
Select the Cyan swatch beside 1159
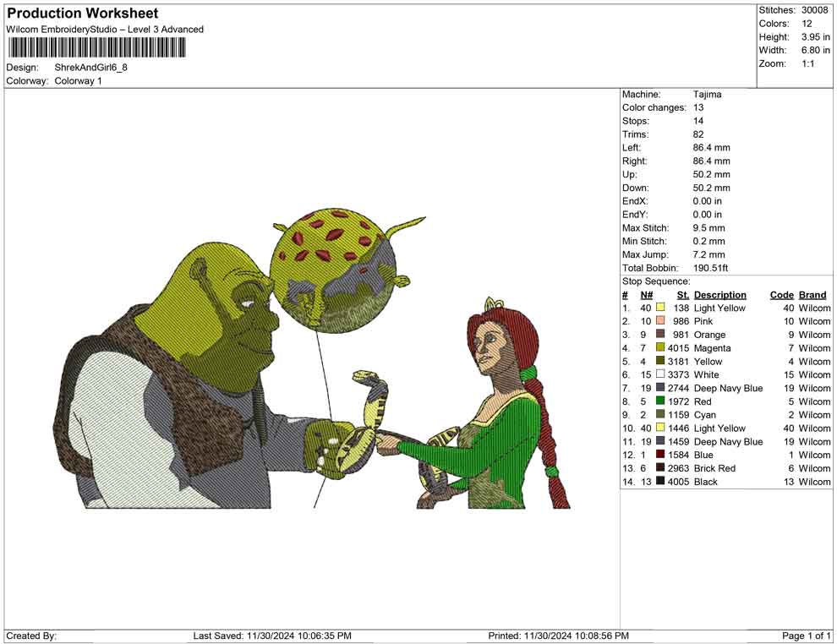pyautogui.click(x=660, y=414)
